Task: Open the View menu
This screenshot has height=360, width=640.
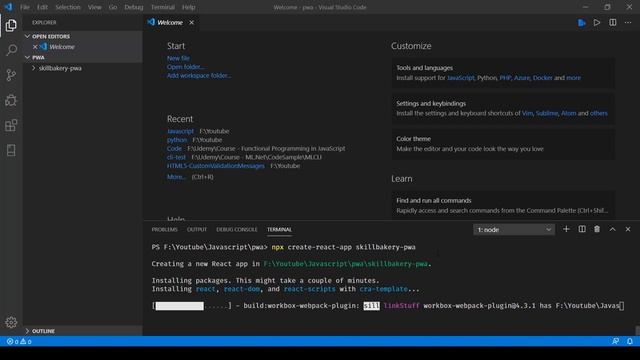Action: [x=94, y=7]
